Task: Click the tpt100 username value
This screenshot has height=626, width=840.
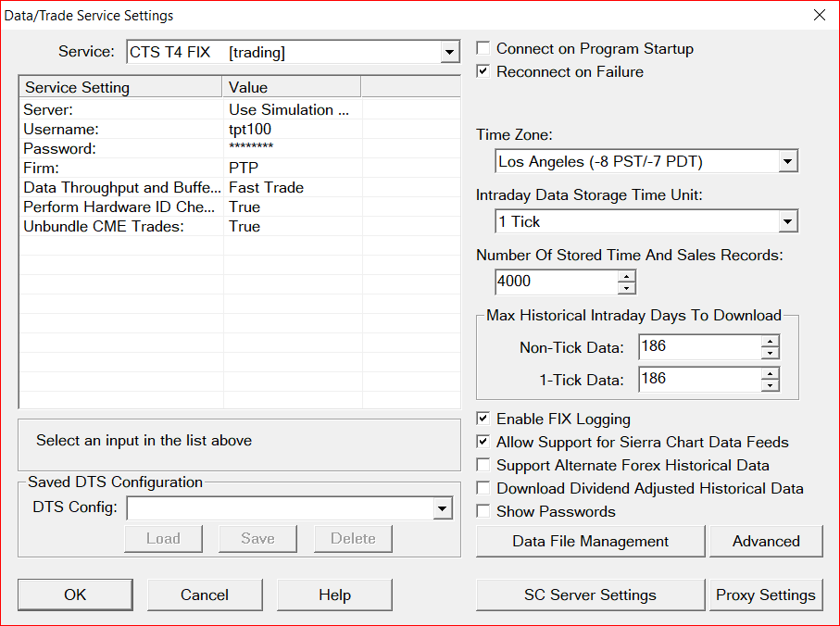Action: [x=250, y=129]
